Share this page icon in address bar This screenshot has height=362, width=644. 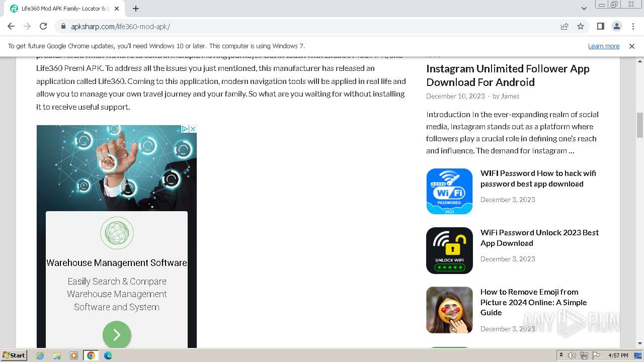tap(565, 26)
